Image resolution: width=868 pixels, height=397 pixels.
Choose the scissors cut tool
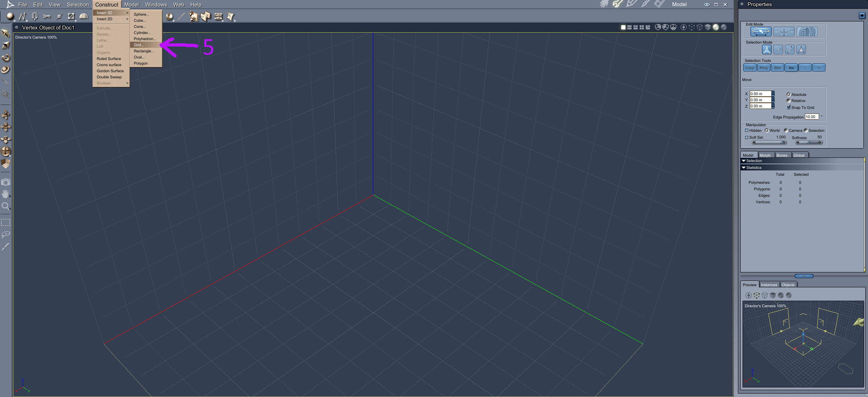47,16
